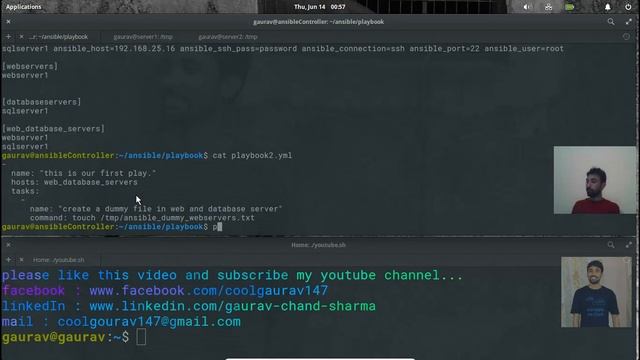This screenshot has height=360, width=640.
Task: Click the gaurav@gaurav prompt cursor
Action: click(x=141, y=337)
